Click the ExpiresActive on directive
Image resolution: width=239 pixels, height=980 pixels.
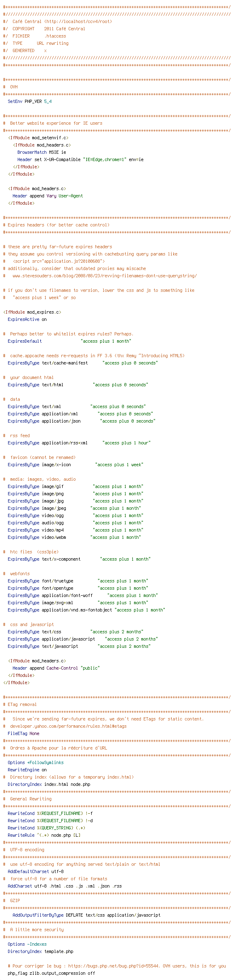click(x=27, y=319)
